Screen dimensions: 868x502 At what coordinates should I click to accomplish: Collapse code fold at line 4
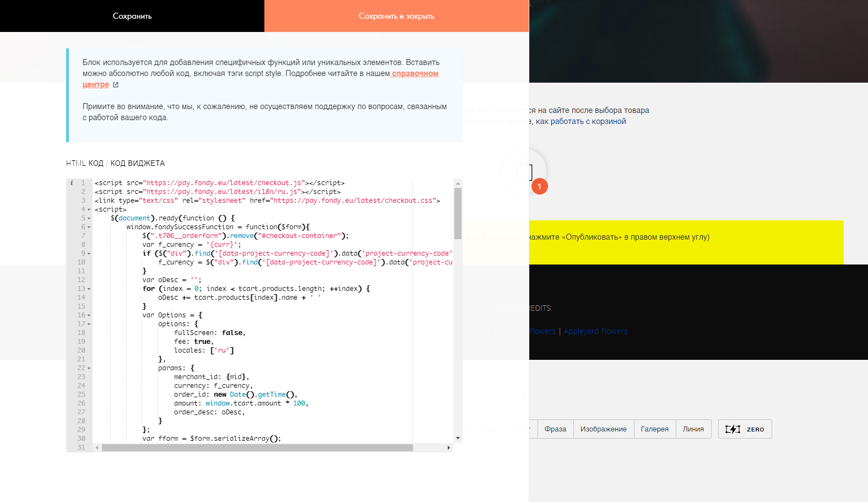point(89,209)
